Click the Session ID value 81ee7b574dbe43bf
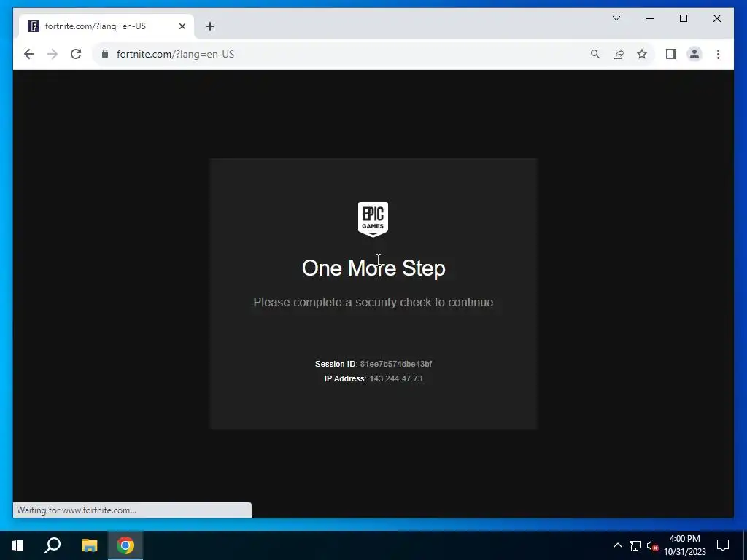 coord(396,364)
